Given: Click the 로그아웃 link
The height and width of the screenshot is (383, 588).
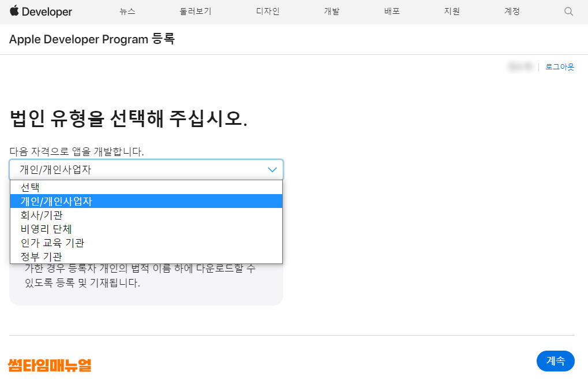Looking at the screenshot, I should (560, 67).
